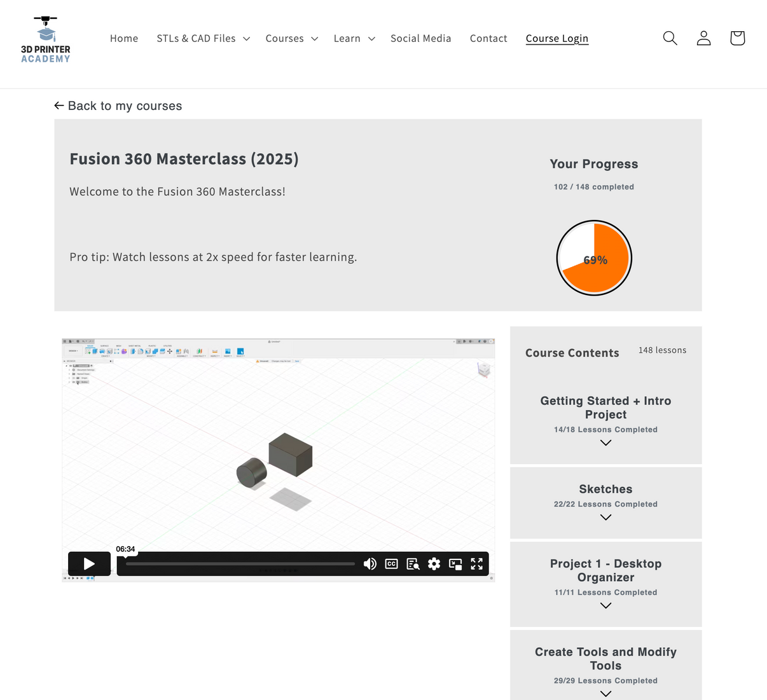
Task: Toggle picture-in-picture mode
Action: 455,564
